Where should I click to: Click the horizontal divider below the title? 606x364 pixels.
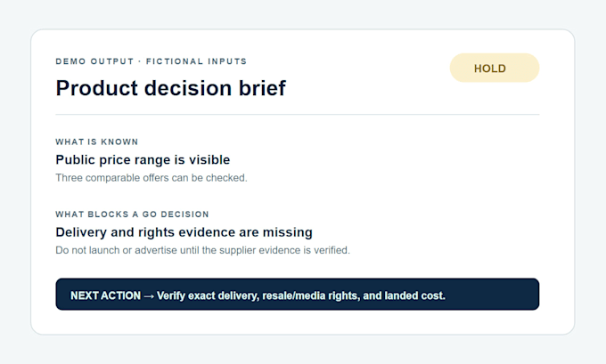pos(297,114)
